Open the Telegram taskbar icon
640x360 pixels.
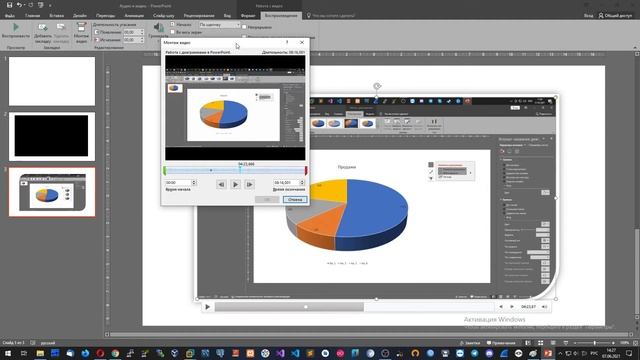pyautogui.click(x=474, y=353)
